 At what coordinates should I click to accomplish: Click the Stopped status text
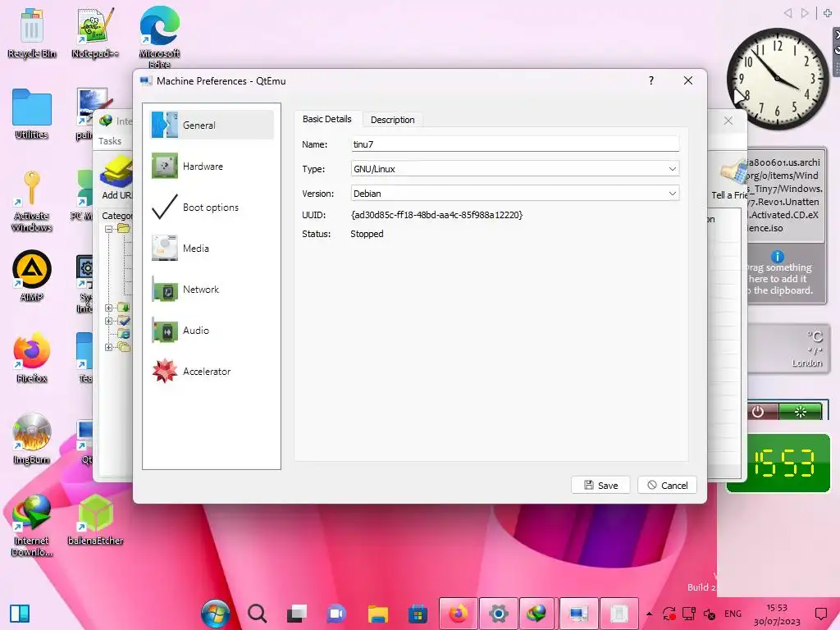coord(367,234)
